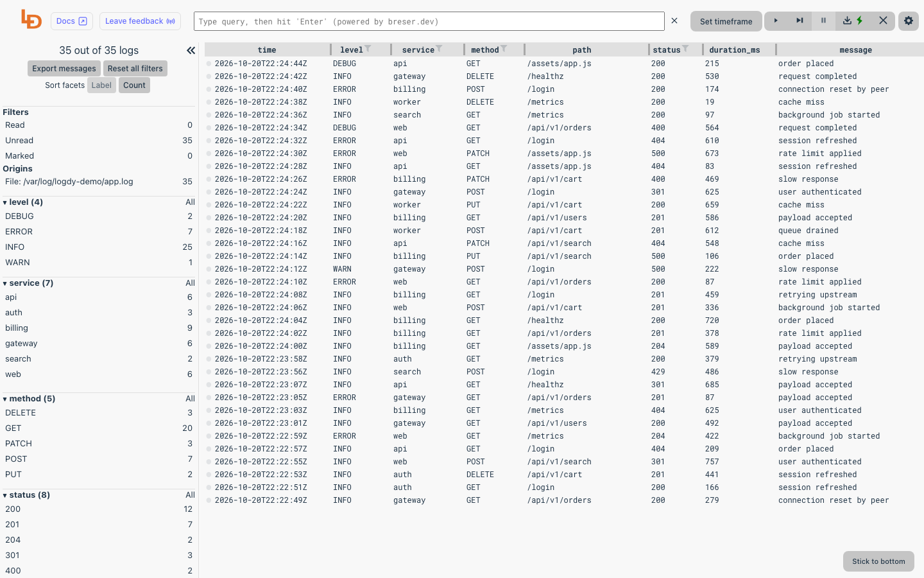Click duration value 757
Screen dimensions: 924x578
(712, 462)
